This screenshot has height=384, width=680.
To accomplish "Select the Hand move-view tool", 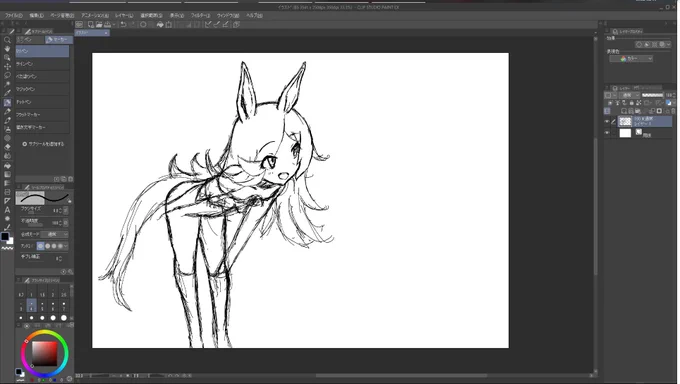I will coord(7,48).
